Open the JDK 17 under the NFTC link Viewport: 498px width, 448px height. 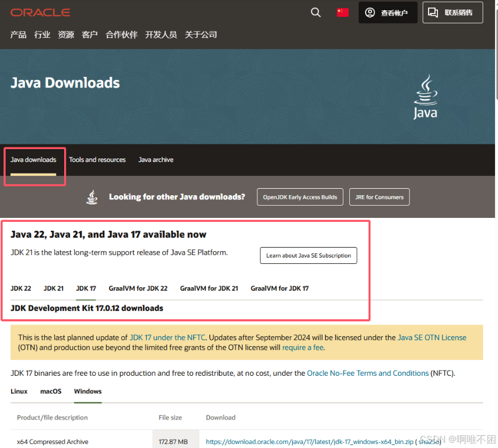[x=167, y=337]
